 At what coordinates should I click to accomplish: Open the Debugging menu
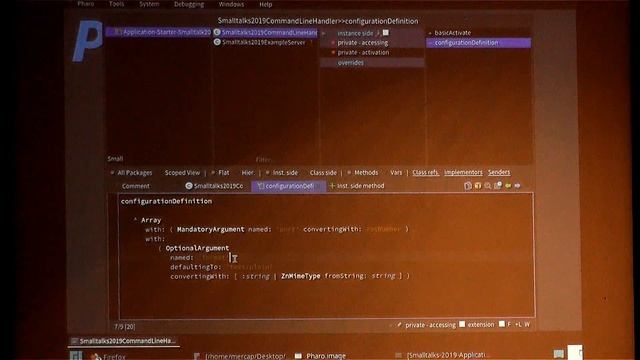[189, 4]
